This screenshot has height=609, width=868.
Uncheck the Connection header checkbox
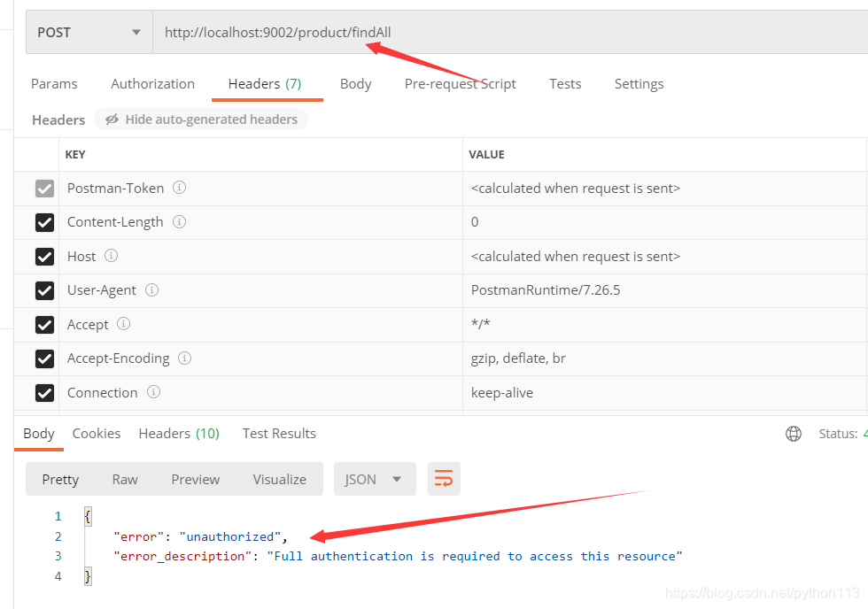click(x=44, y=393)
